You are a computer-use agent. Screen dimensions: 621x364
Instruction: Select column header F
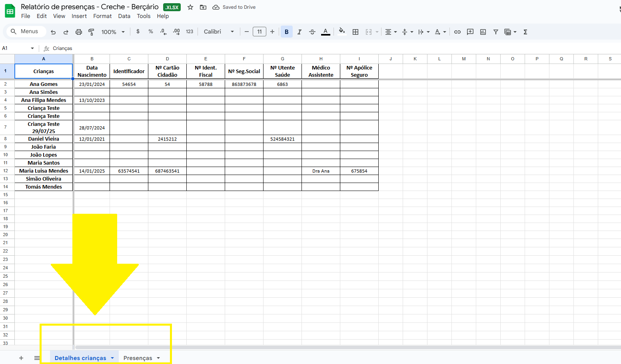244,59
